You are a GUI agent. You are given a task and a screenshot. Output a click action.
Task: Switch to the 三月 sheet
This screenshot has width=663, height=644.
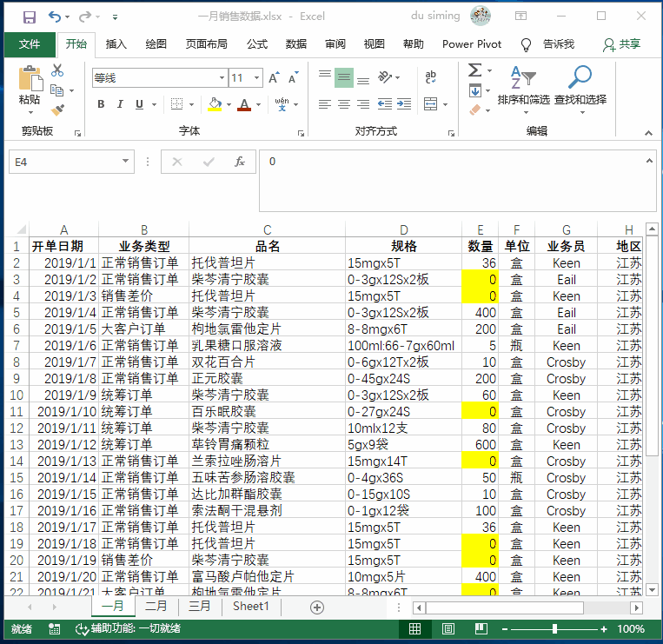tap(199, 607)
